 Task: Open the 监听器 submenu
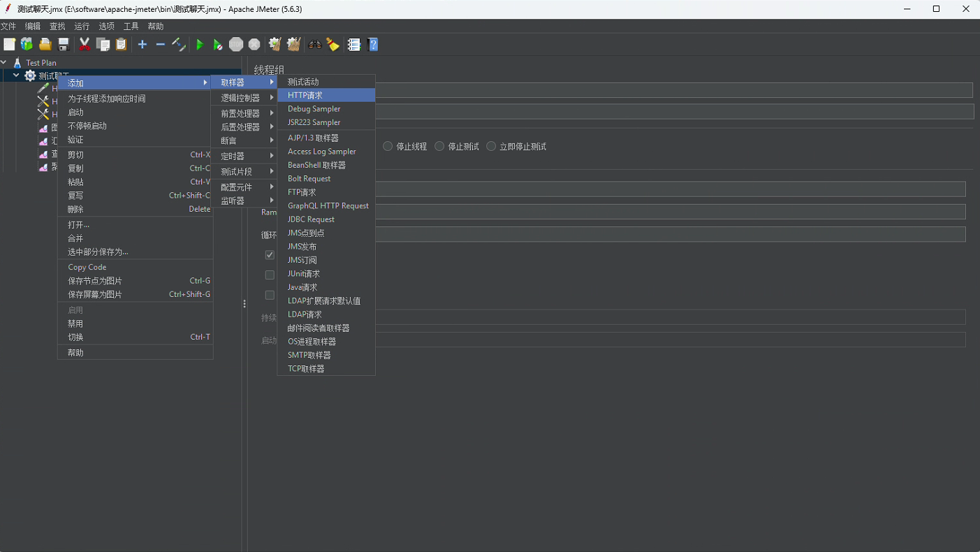(x=232, y=201)
